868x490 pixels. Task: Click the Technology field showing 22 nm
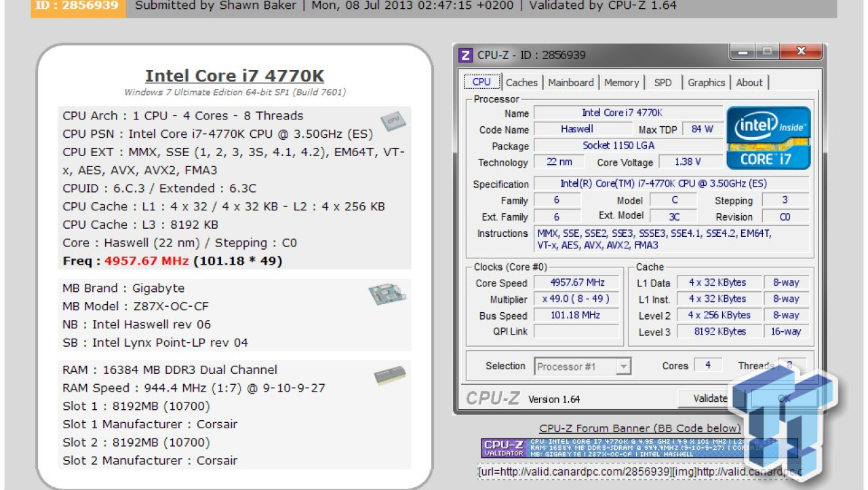[x=559, y=162]
